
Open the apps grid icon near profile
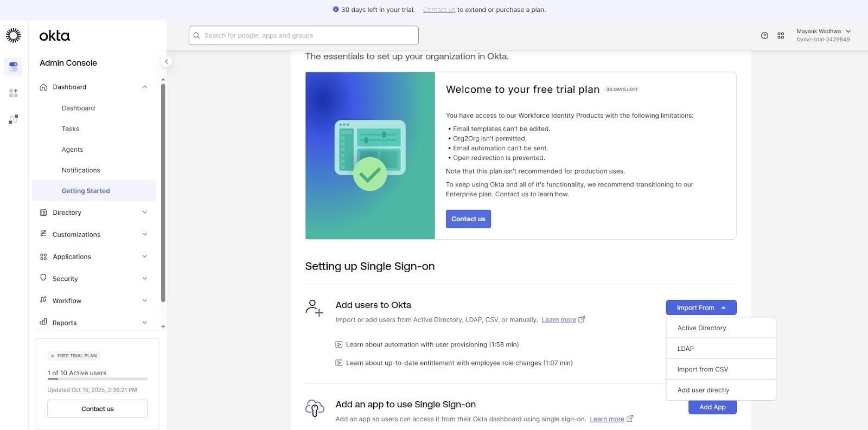coord(781,36)
